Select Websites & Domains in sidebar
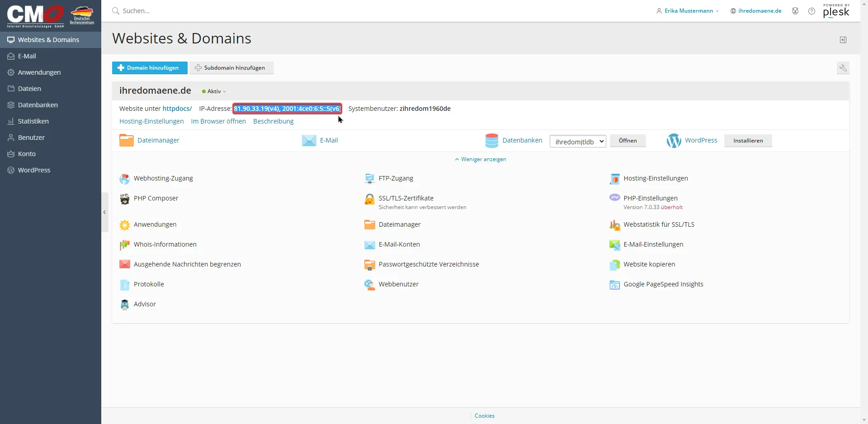This screenshot has width=868, height=424. [51, 40]
